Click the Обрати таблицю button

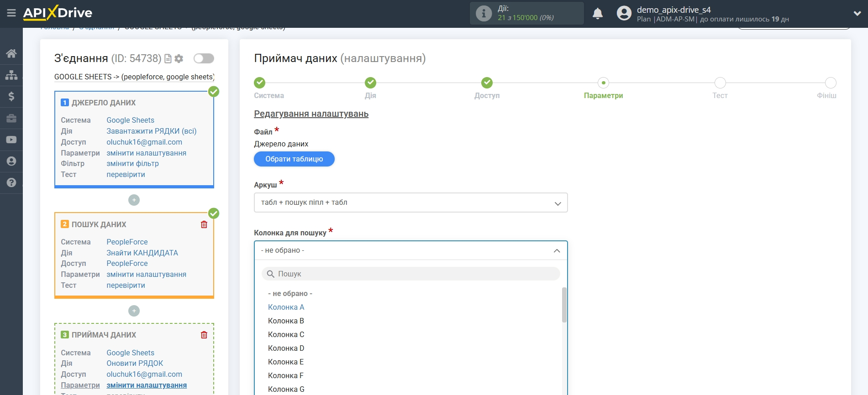(x=294, y=159)
